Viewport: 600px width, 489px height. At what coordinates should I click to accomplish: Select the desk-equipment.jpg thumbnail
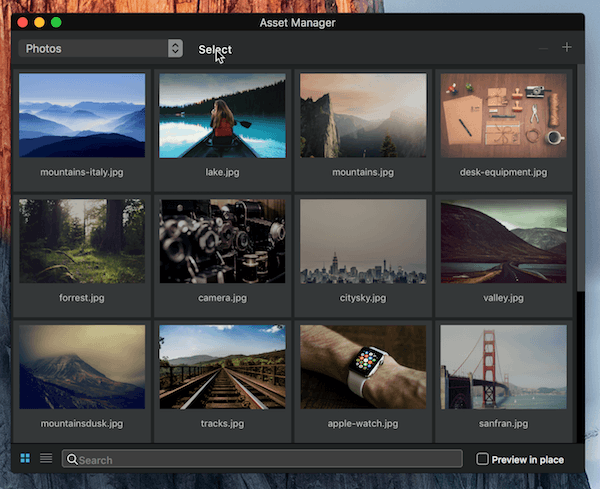(504, 115)
